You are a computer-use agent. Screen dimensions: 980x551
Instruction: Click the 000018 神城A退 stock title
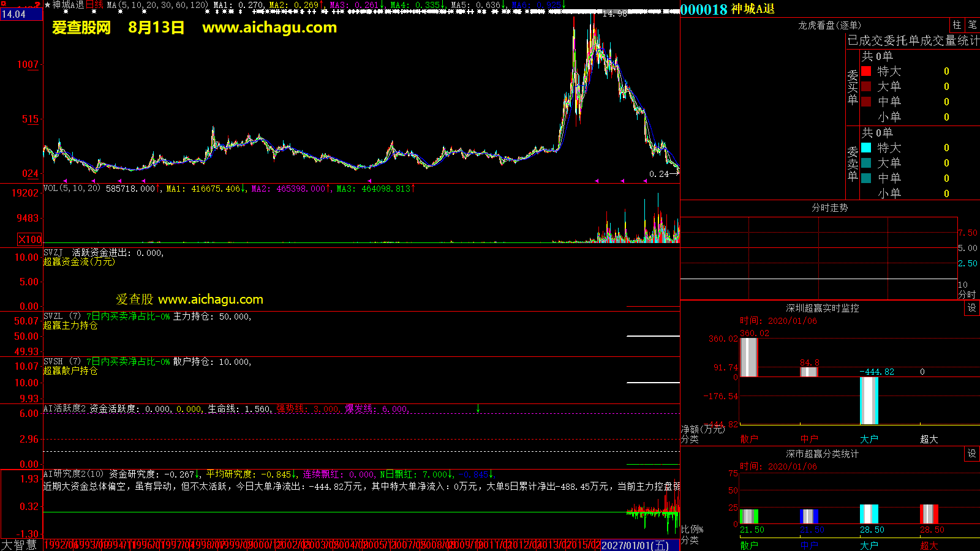coord(728,9)
